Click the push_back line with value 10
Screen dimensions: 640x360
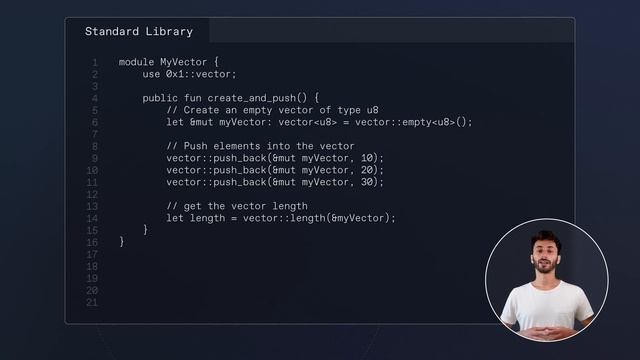(275, 158)
